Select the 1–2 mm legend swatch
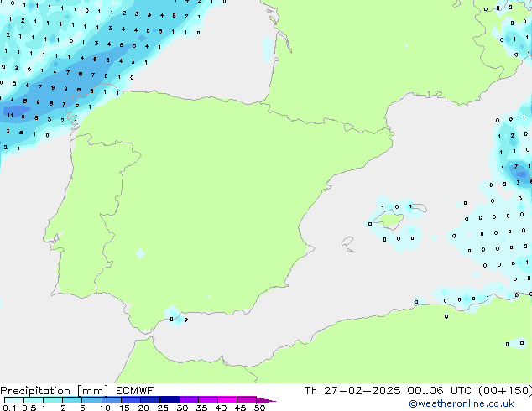 click(53, 400)
